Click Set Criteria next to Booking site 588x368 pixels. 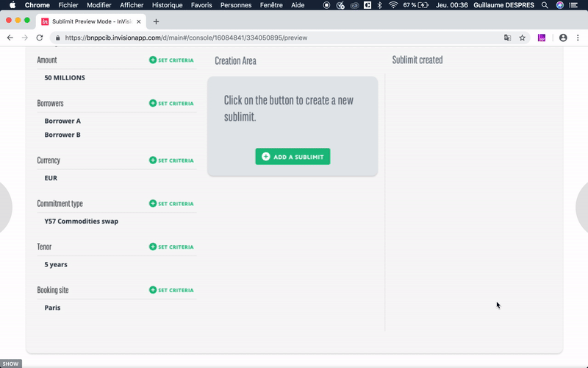pos(171,290)
